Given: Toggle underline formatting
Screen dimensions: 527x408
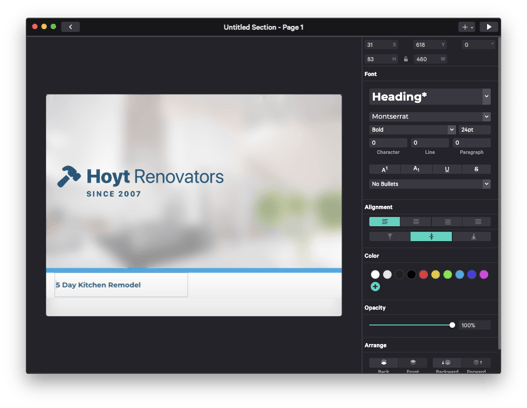Looking at the screenshot, I should click(447, 169).
